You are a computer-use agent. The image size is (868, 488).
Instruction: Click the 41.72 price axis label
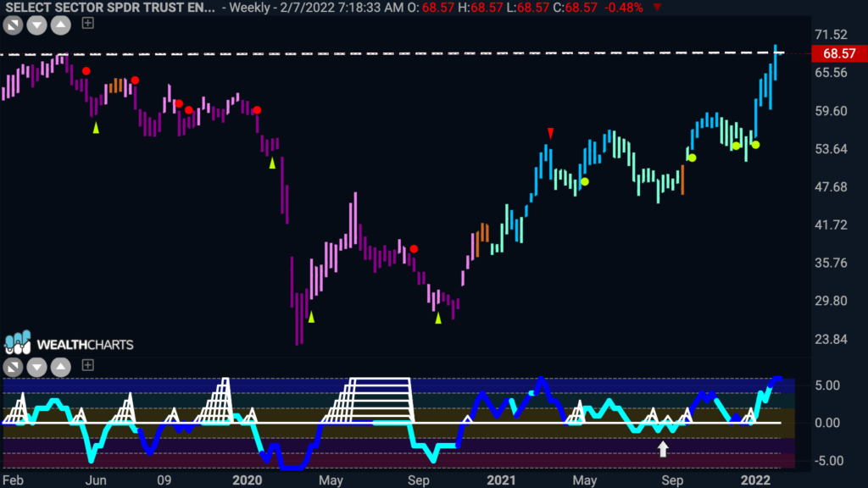click(x=831, y=225)
